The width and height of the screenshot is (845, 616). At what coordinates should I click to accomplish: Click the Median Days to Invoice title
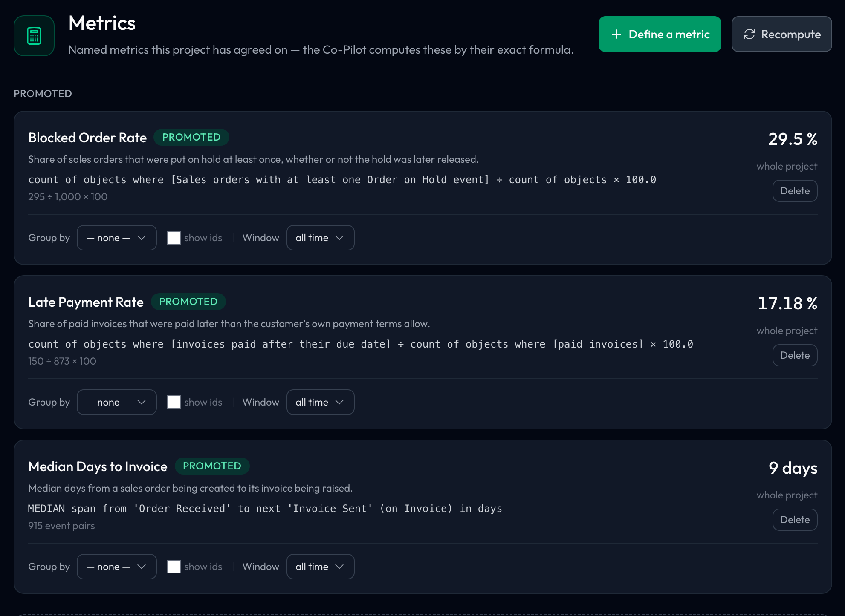[98, 467]
